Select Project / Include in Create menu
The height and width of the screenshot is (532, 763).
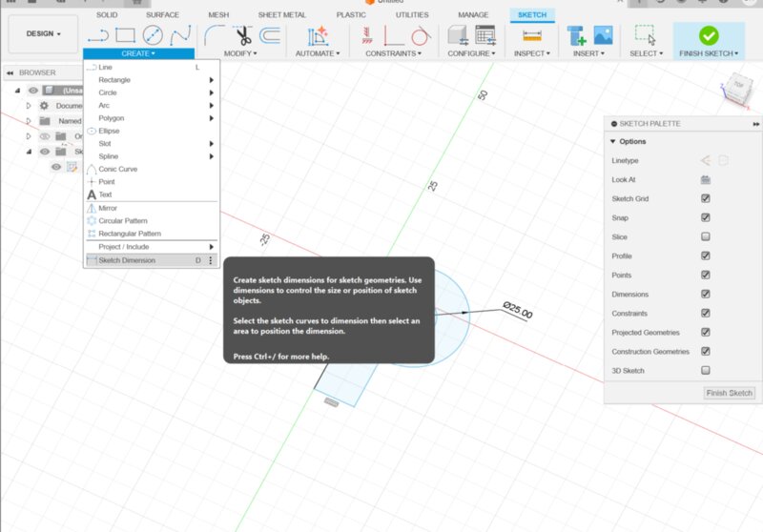[x=151, y=247]
